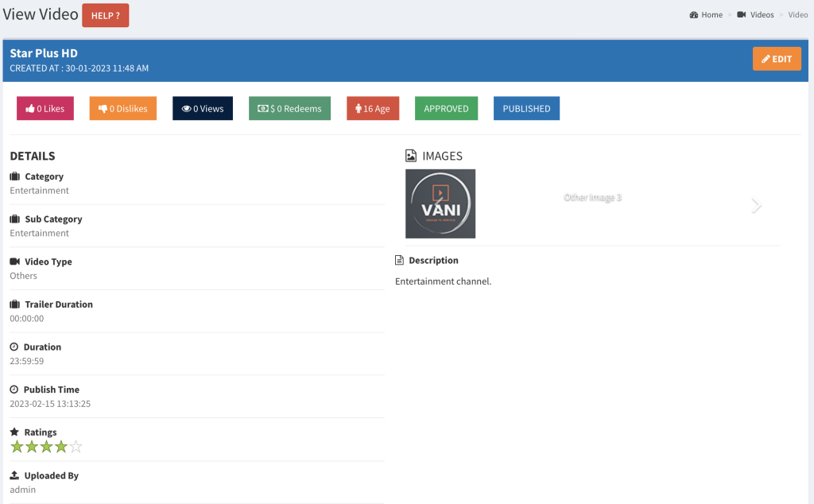
Task: Click the 0 Views badge
Action: 203,108
